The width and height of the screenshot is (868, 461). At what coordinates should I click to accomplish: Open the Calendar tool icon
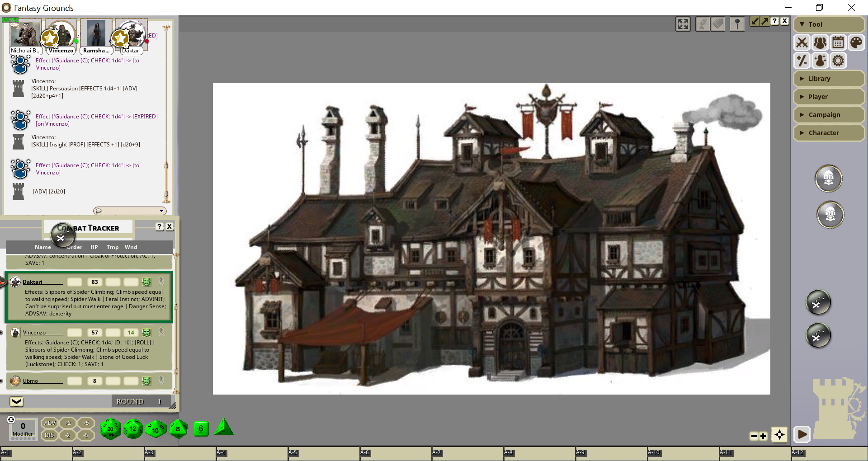838,43
